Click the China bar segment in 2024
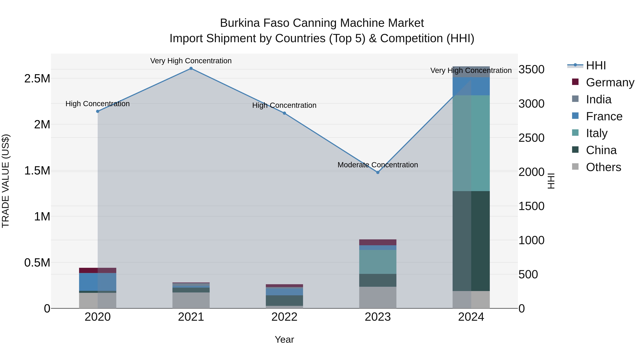 471,241
